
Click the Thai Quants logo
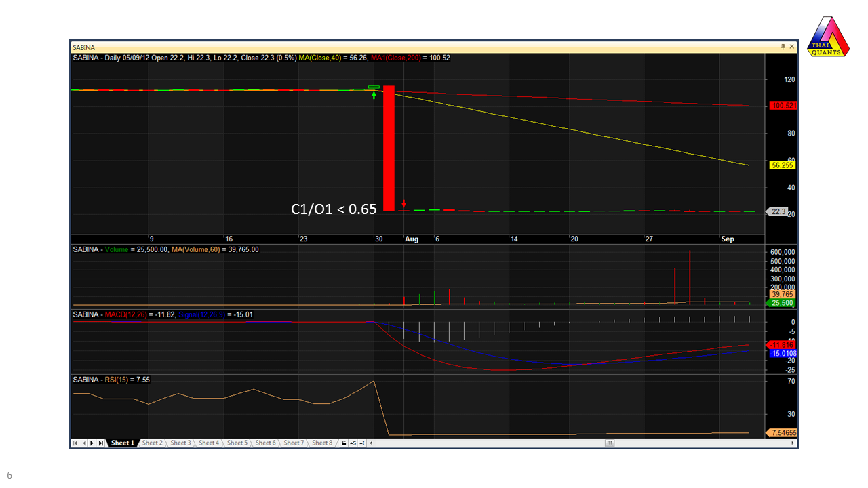click(x=828, y=37)
